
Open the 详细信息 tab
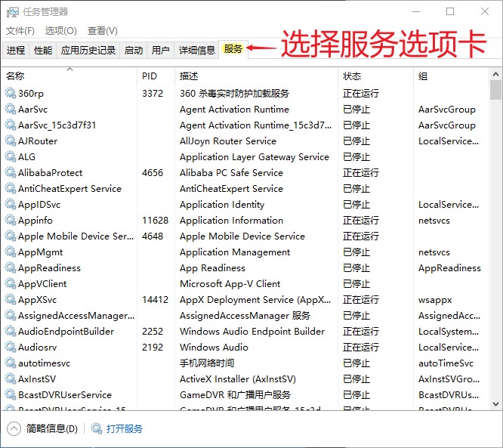196,50
